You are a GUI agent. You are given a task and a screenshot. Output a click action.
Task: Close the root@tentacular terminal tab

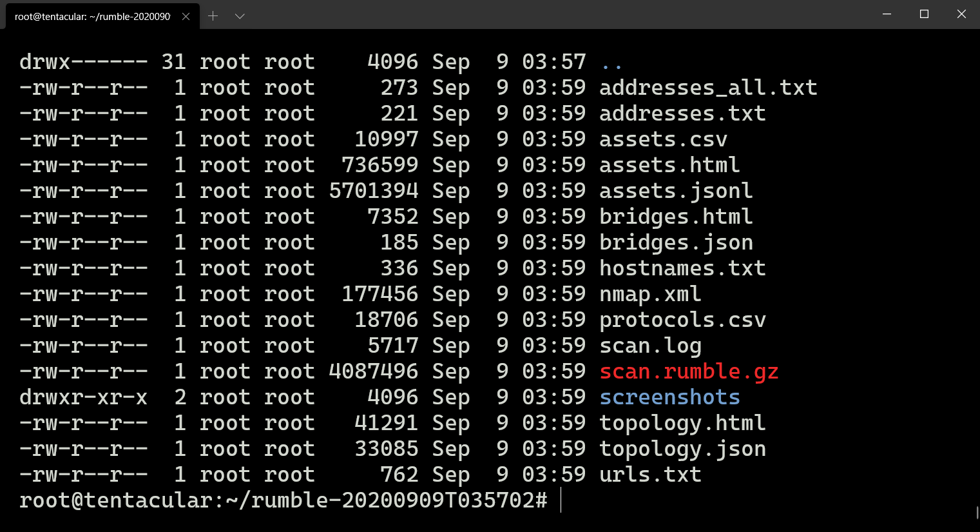click(186, 15)
